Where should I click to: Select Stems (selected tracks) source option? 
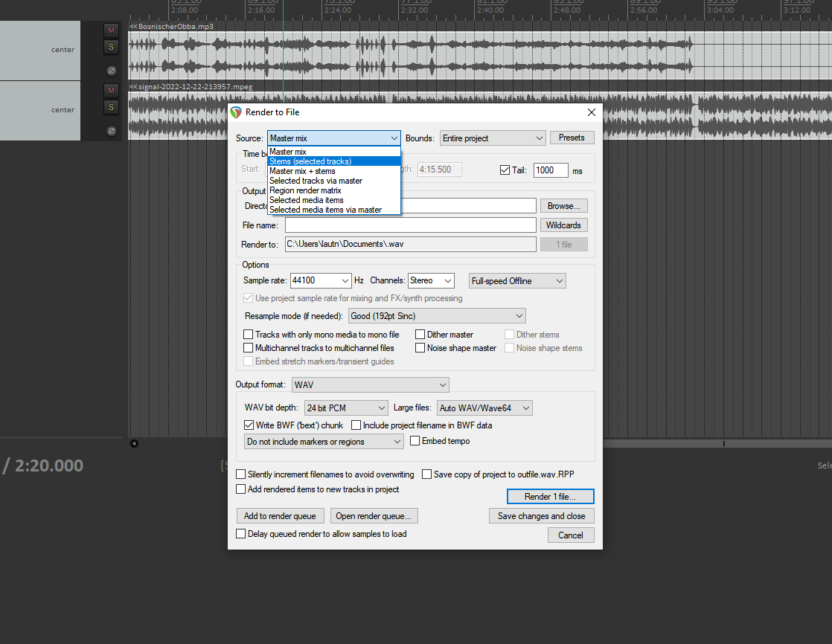[310, 161]
